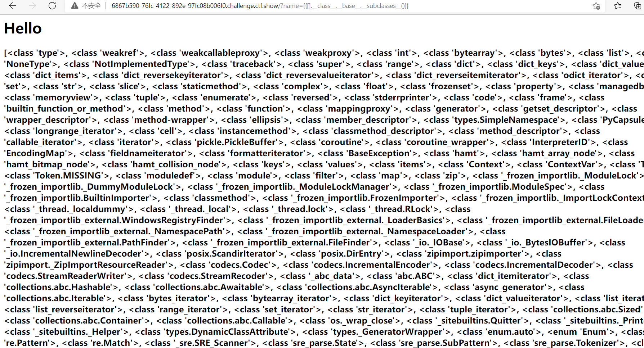This screenshot has height=348, width=644.
Task: Click the text class 'moduledef'
Action: click(x=158, y=176)
